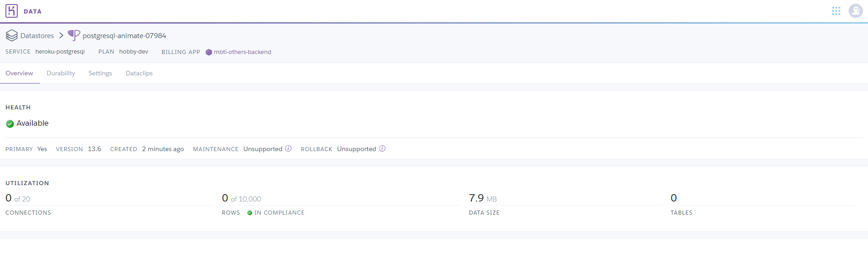Click the IN COMPLIANCE status label

[280, 213]
